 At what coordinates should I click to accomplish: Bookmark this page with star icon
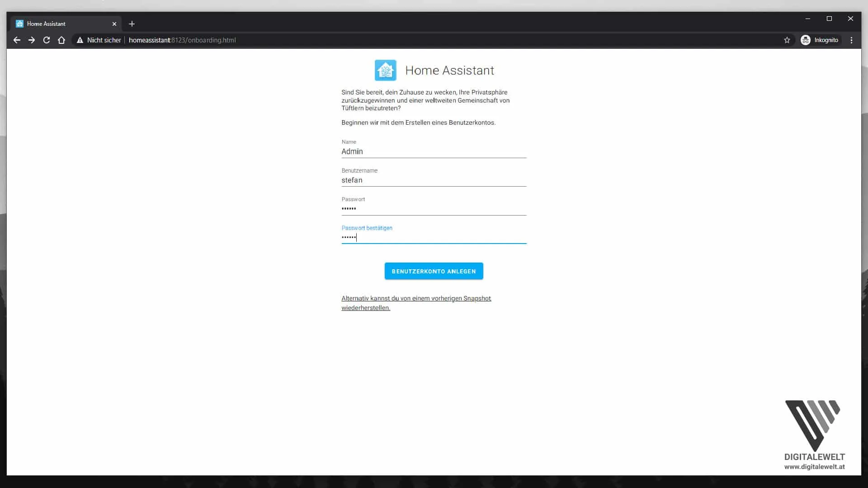[787, 40]
